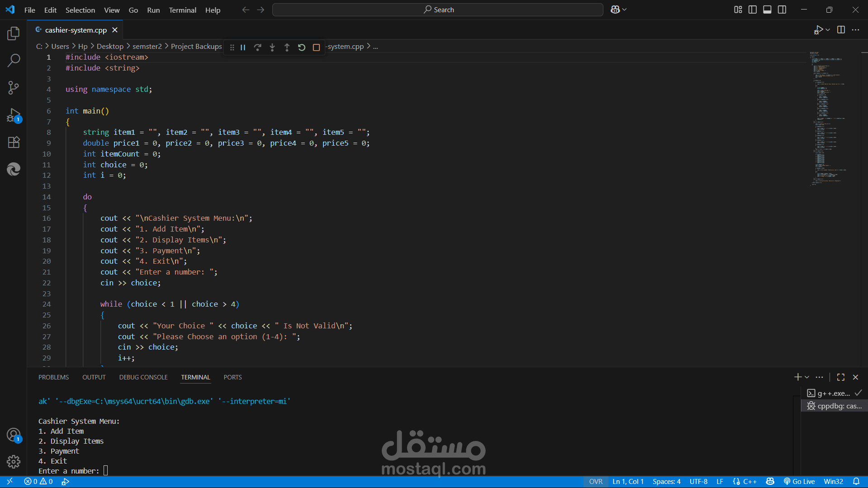Click Ln 1, Col 1 cursor position
868x488 pixels.
(628, 482)
